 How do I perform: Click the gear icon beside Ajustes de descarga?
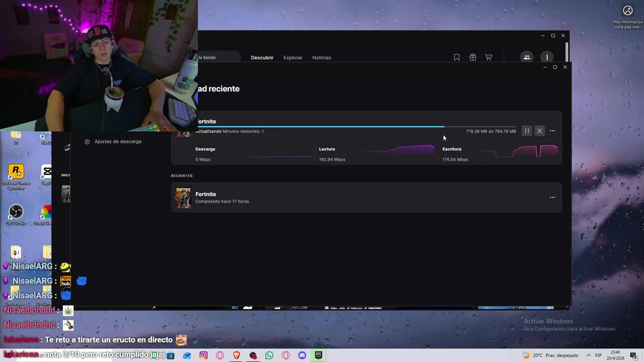click(87, 142)
